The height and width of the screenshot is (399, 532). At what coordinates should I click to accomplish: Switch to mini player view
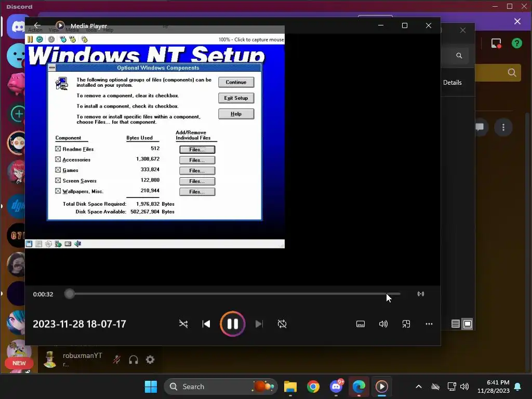point(406,324)
